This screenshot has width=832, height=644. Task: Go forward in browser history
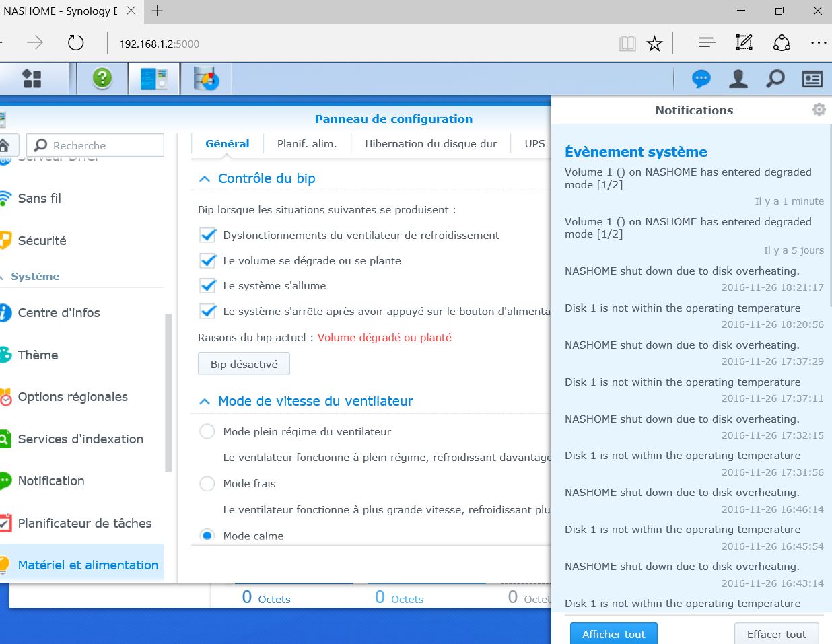click(35, 44)
